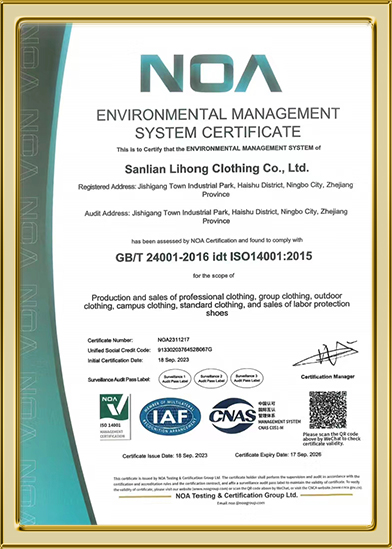Click the NOA Testing & Certification Group footer
392x549 pixels.
pos(237,495)
